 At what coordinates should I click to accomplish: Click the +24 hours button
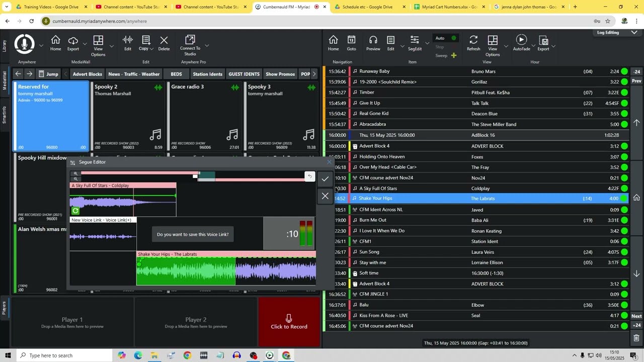636,326
